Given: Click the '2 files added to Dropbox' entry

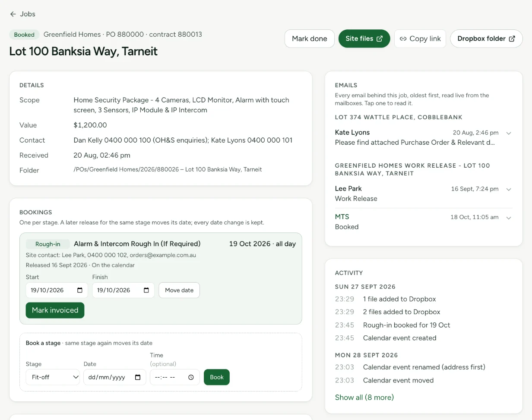Looking at the screenshot, I should (x=402, y=312).
